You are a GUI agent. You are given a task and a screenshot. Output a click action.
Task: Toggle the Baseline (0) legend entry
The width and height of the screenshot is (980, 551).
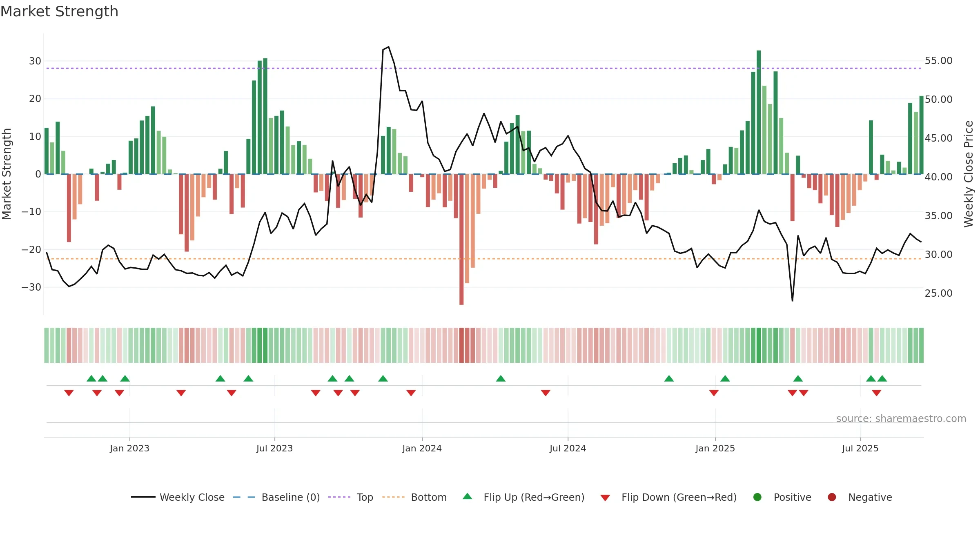tap(276, 497)
